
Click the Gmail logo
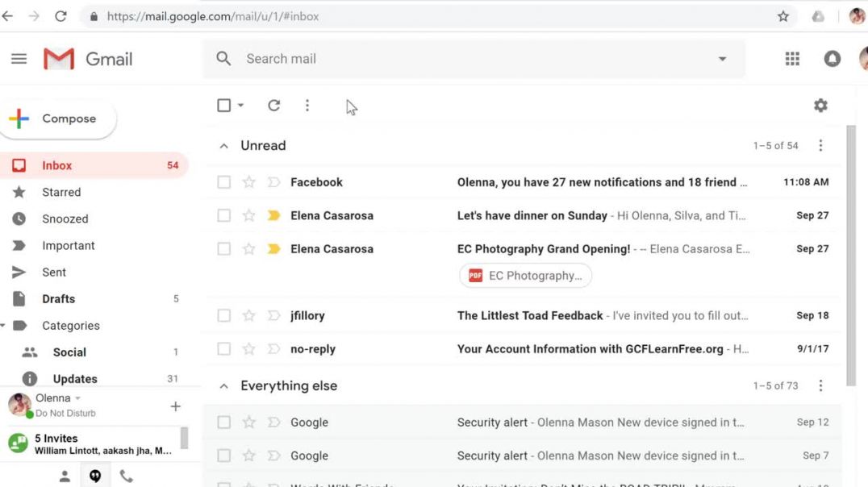[x=88, y=59]
